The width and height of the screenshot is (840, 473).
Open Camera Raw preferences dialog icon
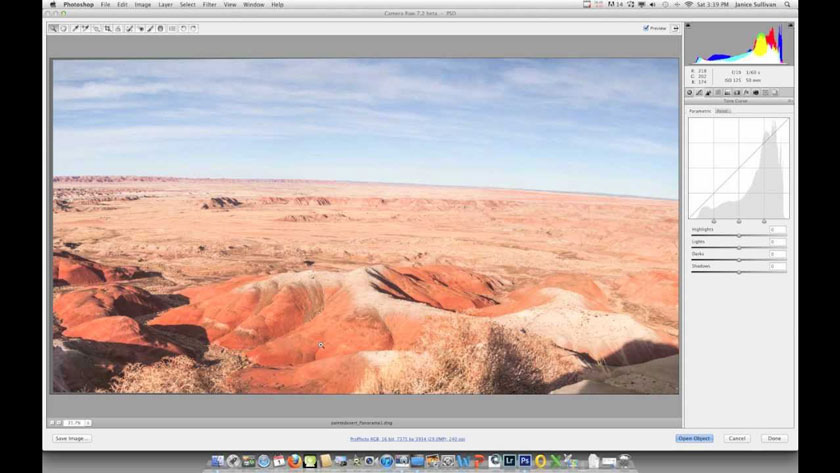point(172,28)
